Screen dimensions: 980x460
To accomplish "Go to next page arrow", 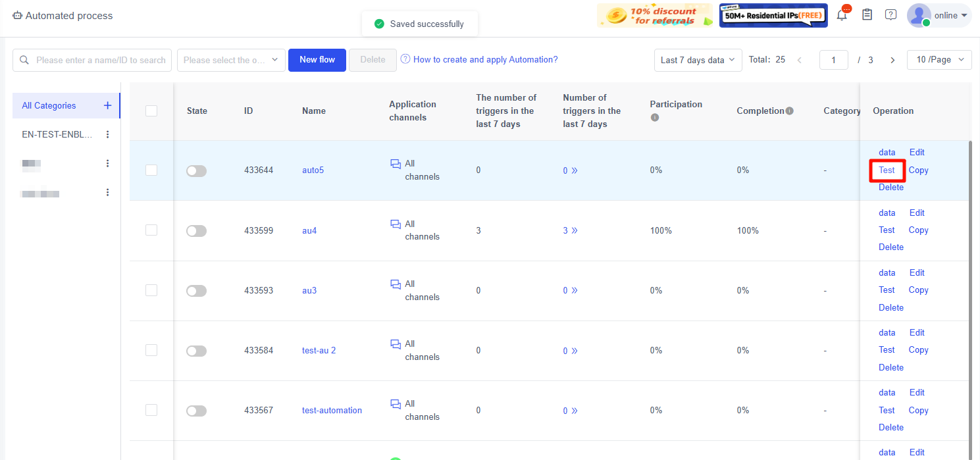I will [x=892, y=60].
